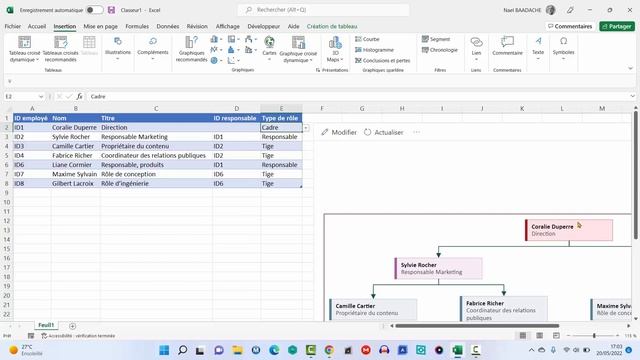Open cell E2 validation dropdown
This screenshot has width=640, height=360.
pyautogui.click(x=306, y=128)
